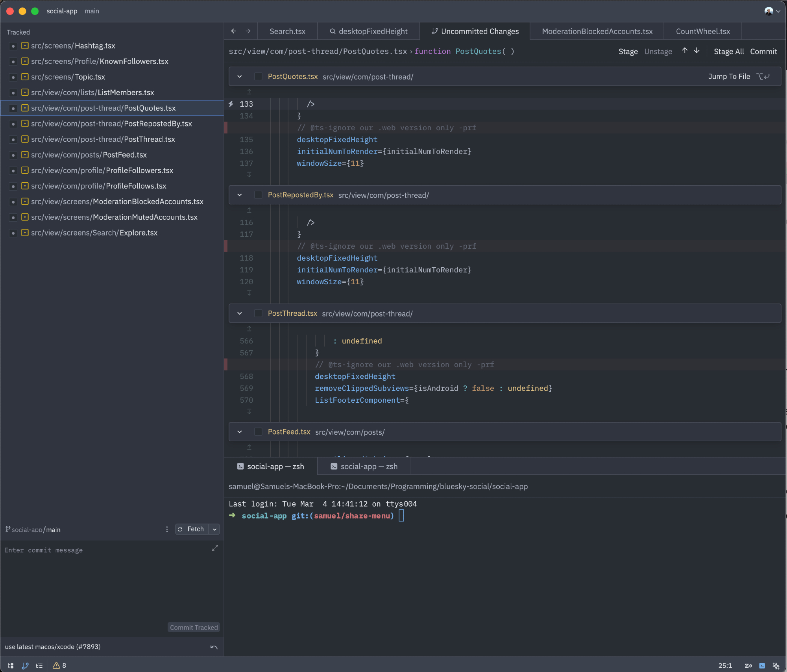Click Jump To File for PostQuotes.tsx
This screenshot has height=672, width=787.
729,77
